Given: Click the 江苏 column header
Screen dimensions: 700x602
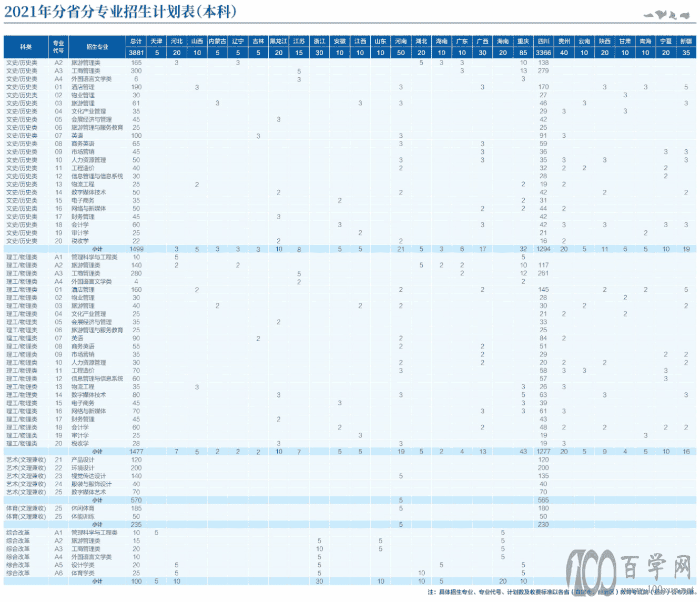Looking at the screenshot, I should 299,41.
